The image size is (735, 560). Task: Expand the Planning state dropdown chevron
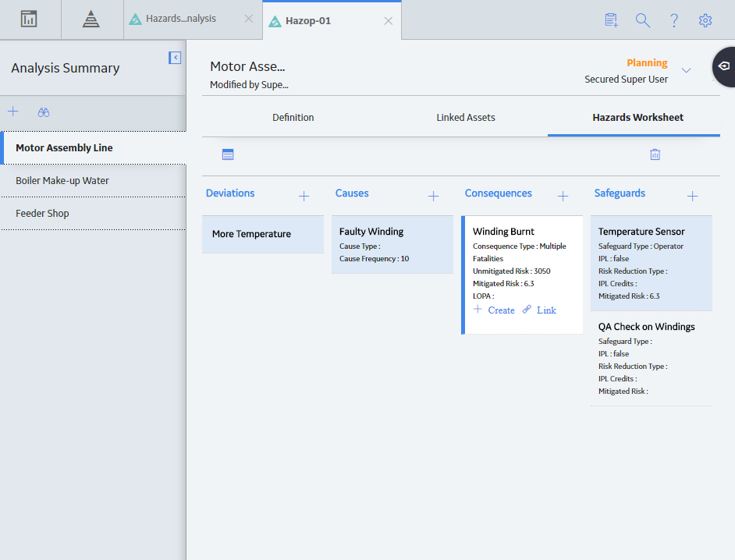[687, 71]
